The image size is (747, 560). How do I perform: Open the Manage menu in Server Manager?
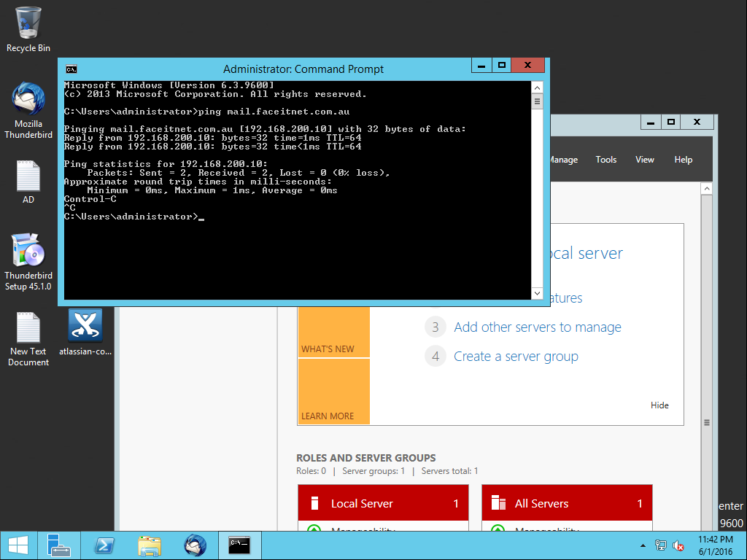coord(564,160)
